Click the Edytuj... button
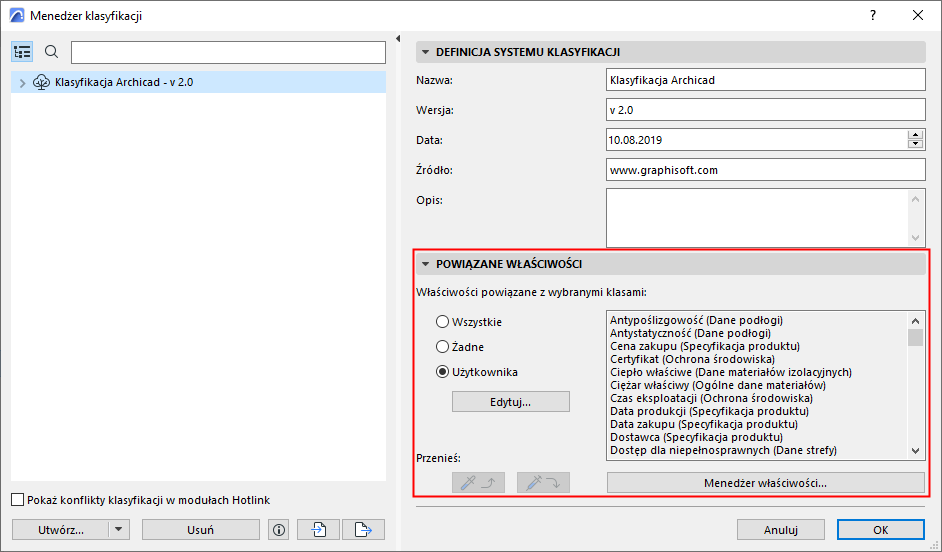The image size is (942, 552). [511, 402]
